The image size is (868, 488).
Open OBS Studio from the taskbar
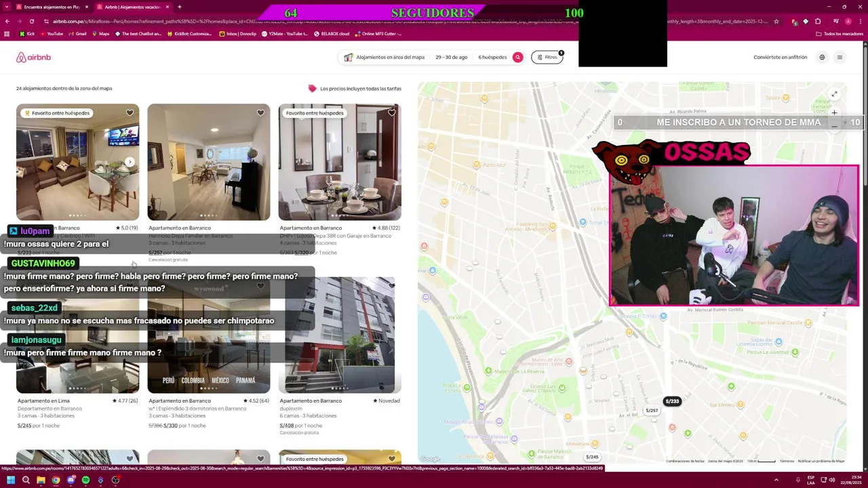(x=115, y=480)
